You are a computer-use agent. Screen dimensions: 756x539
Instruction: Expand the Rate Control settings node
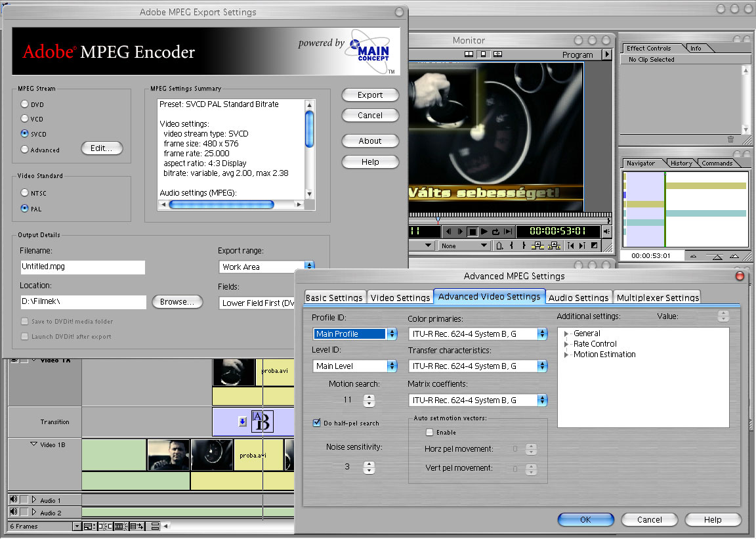coord(566,344)
